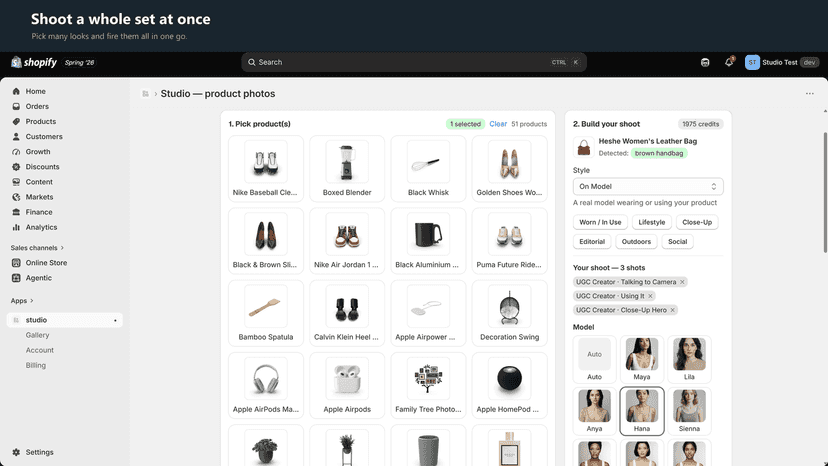This screenshot has width=828, height=466.
Task: Pick the Bamboo Spatula product
Action: pos(266,313)
